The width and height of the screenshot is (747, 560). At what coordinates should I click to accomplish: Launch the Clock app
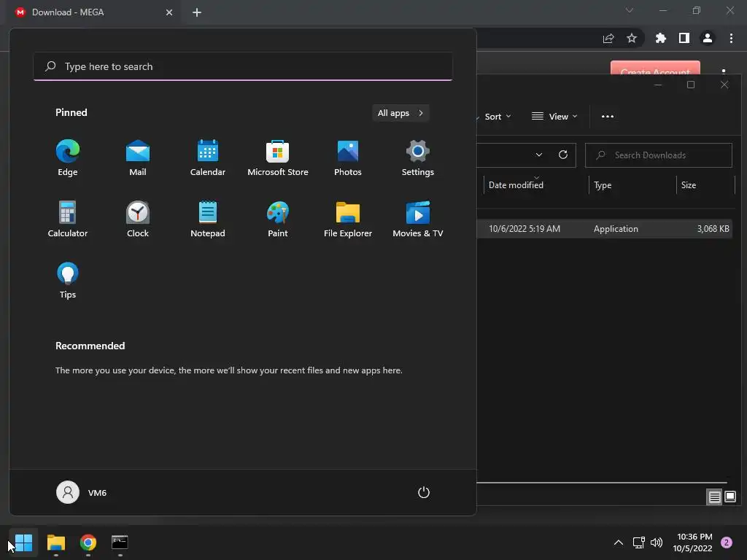coord(138,219)
